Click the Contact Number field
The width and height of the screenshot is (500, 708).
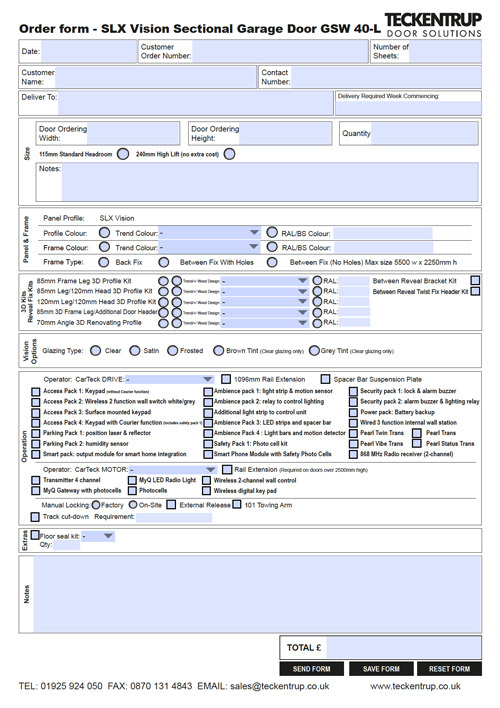(x=386, y=77)
